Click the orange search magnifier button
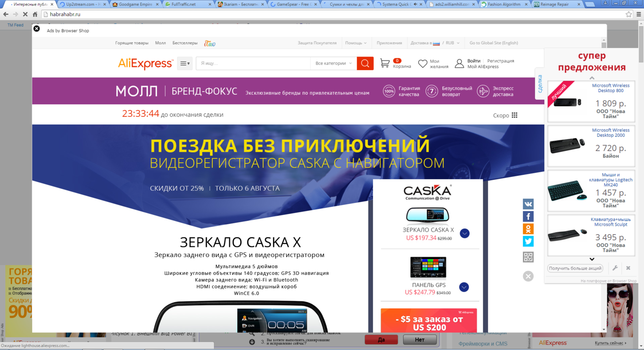 click(365, 63)
